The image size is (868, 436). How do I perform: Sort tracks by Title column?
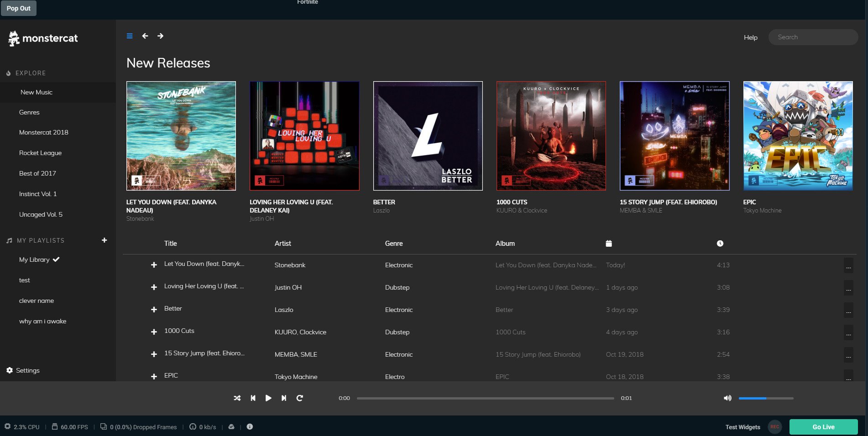tap(170, 244)
